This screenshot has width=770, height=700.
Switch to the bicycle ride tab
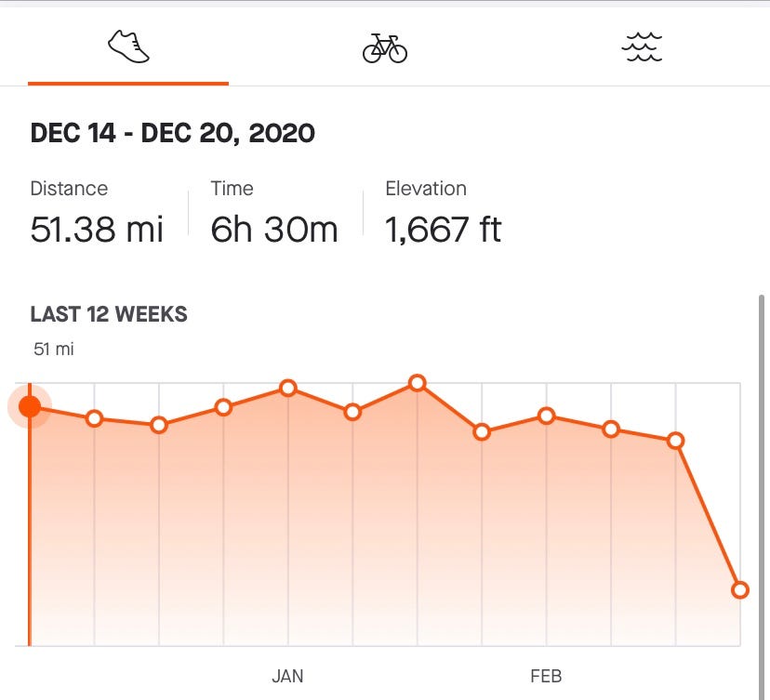point(385,48)
